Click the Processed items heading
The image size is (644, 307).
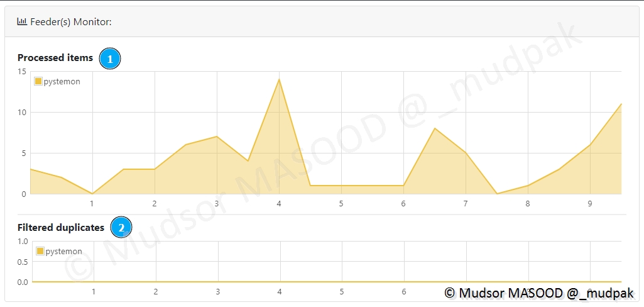[x=55, y=58]
